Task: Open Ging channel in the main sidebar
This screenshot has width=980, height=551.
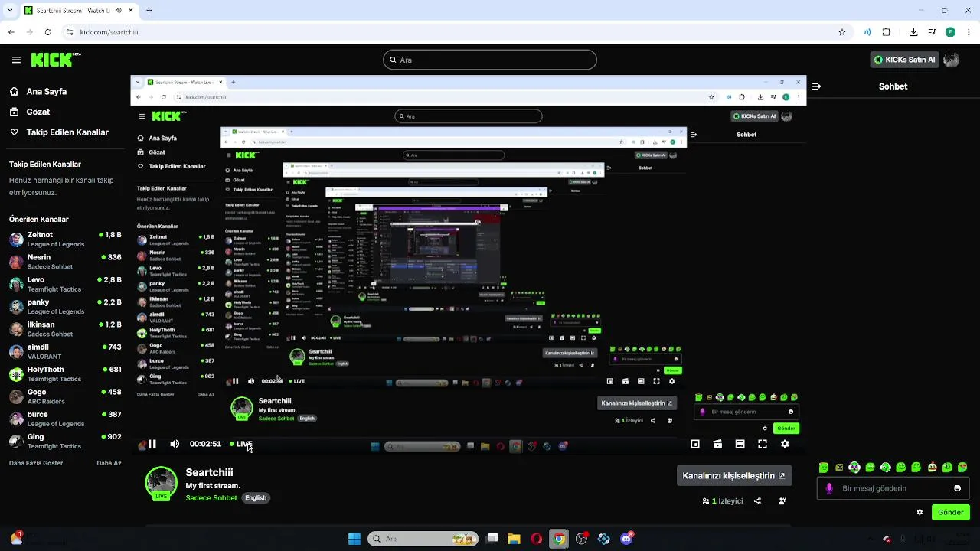Action: [65, 441]
